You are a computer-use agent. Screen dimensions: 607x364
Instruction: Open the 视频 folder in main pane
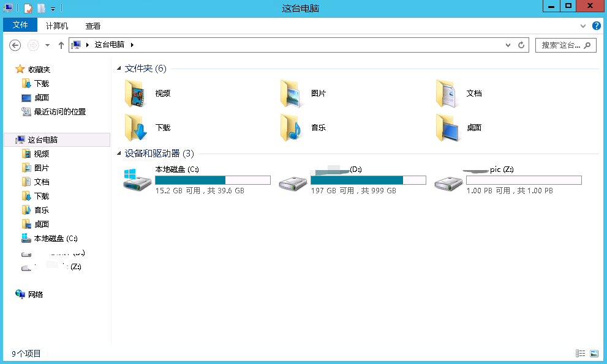pyautogui.click(x=148, y=93)
